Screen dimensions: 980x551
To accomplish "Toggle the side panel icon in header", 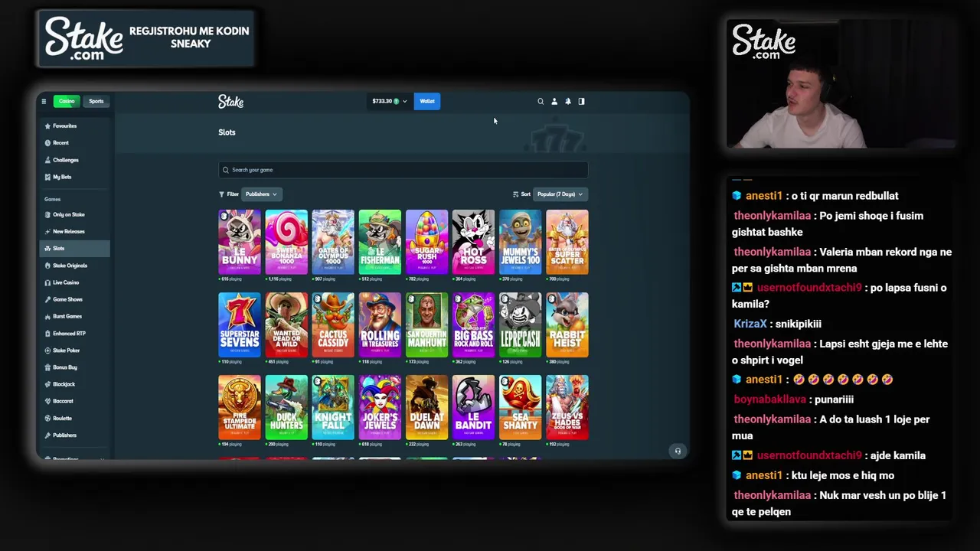I will pos(581,101).
